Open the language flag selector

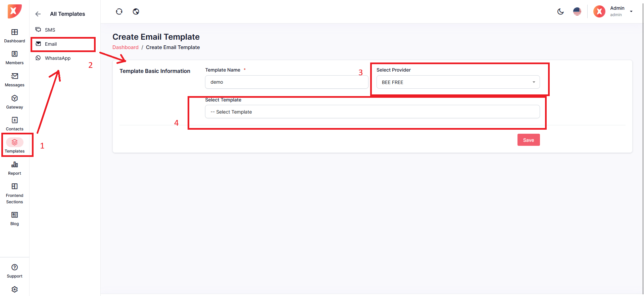pyautogui.click(x=577, y=12)
